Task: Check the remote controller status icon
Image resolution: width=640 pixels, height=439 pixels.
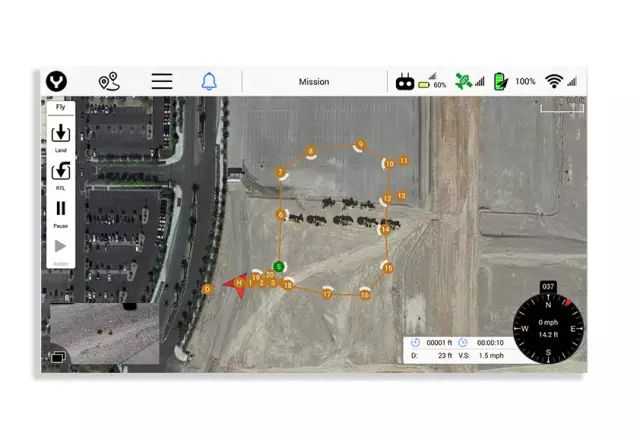Action: pos(405,82)
